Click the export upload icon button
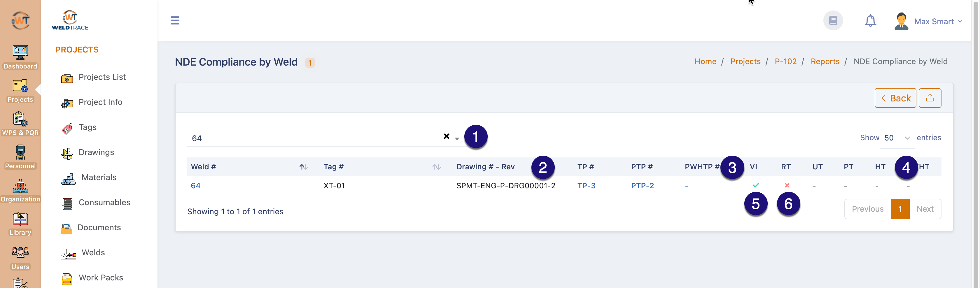 tap(930, 98)
